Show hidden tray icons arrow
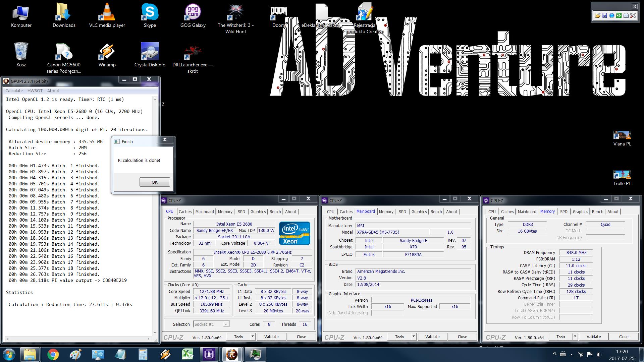The height and width of the screenshot is (362, 644). [x=572, y=354]
